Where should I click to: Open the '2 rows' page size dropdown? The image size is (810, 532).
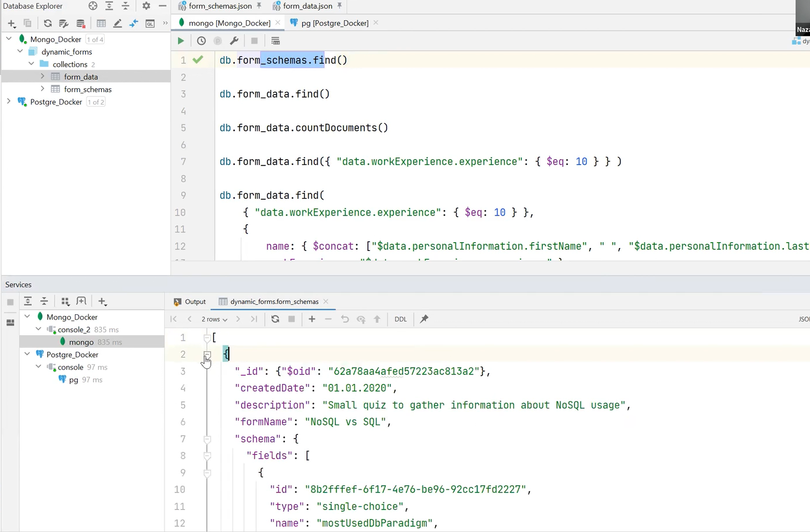[x=214, y=319]
